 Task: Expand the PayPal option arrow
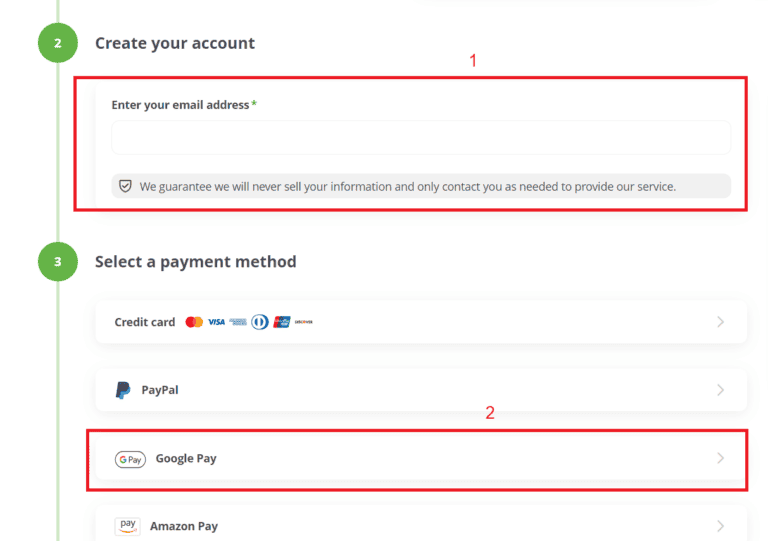pos(720,390)
